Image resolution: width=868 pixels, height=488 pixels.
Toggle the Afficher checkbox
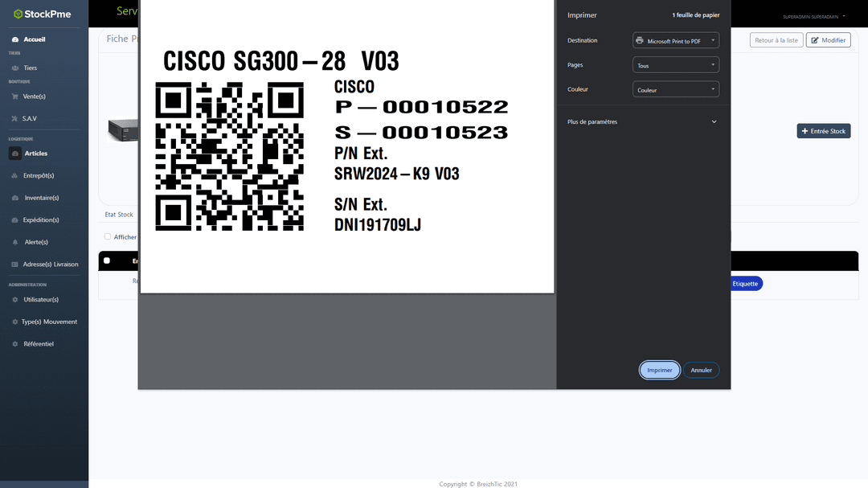108,237
